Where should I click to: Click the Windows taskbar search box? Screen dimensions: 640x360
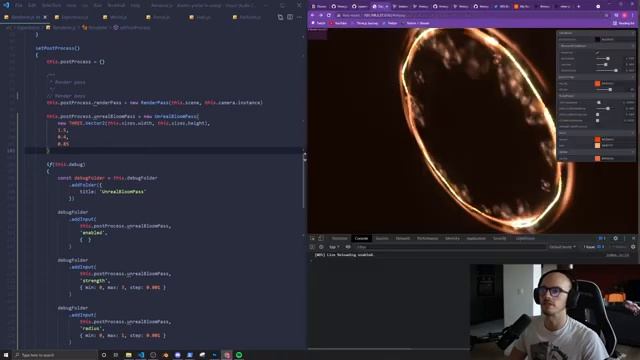tap(55, 355)
